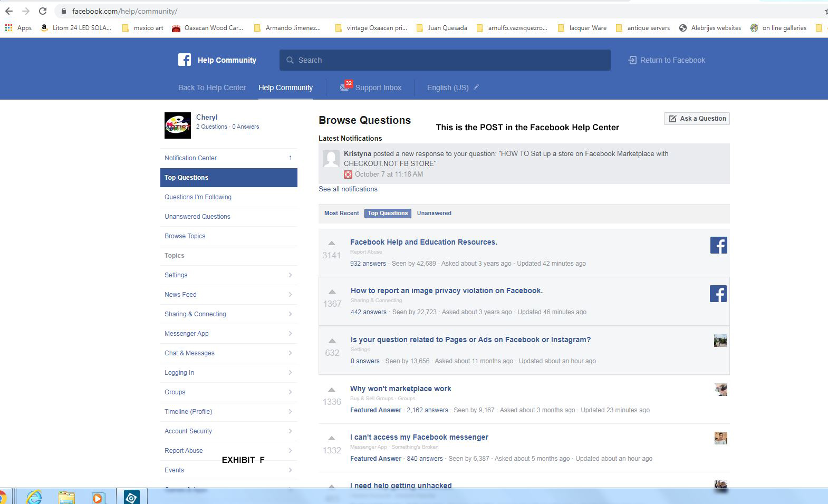Open Internet Explorer from the taskbar
This screenshot has height=504, width=828.
[34, 497]
